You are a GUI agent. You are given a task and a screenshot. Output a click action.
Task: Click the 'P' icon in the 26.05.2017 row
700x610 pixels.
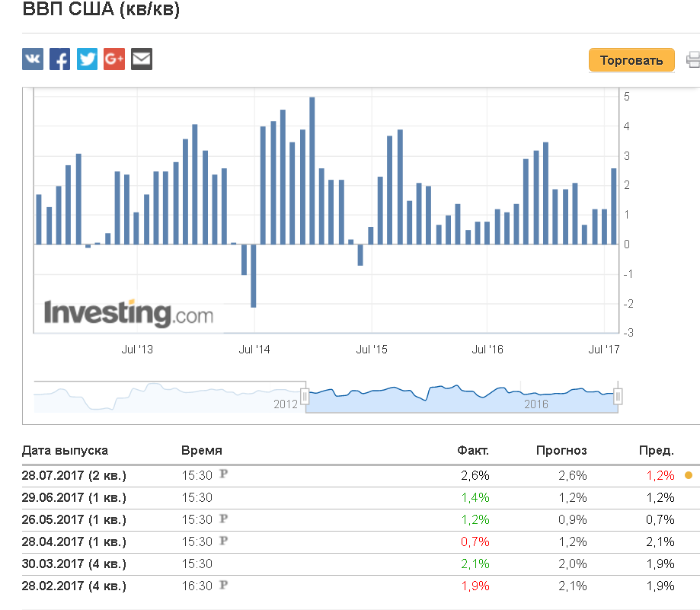click(x=224, y=519)
